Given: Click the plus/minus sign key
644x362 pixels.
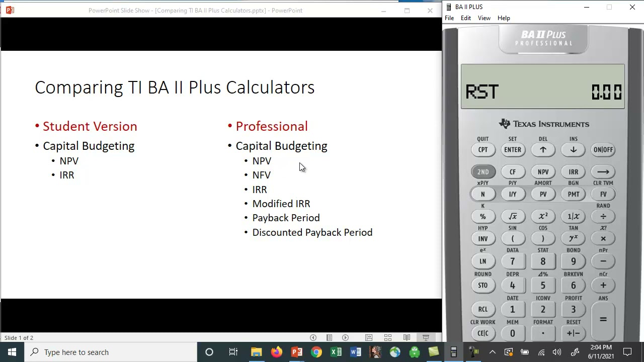Looking at the screenshot, I should [573, 333].
